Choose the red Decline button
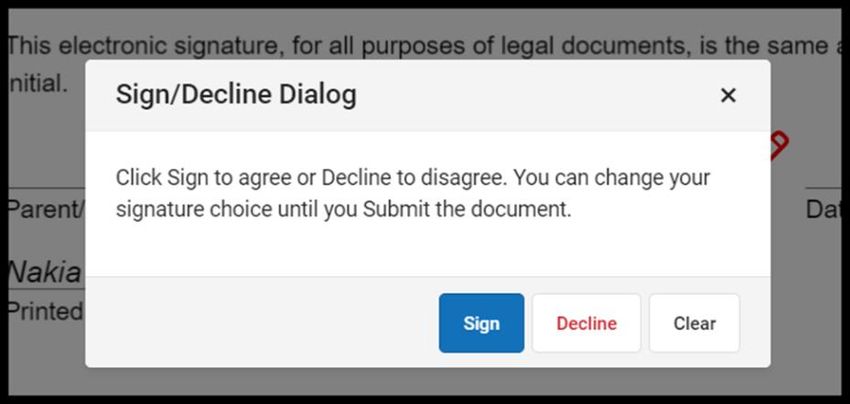This screenshot has height=404, width=850. click(x=587, y=323)
